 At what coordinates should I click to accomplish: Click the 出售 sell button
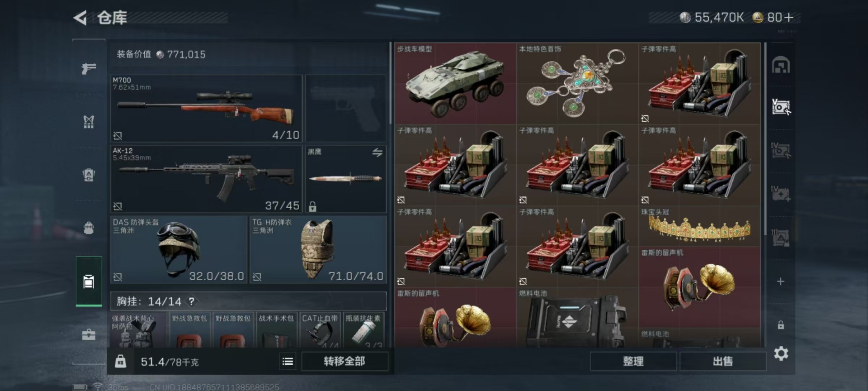pos(722,361)
